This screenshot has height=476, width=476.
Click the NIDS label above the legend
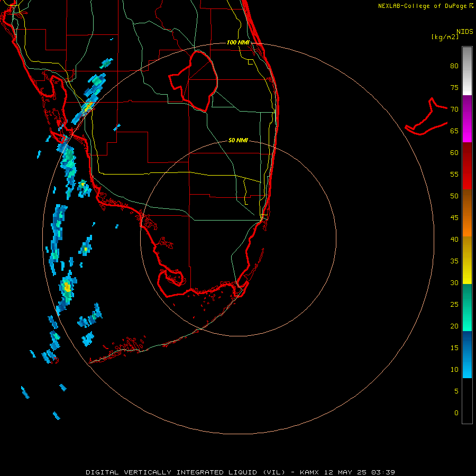pos(465,32)
